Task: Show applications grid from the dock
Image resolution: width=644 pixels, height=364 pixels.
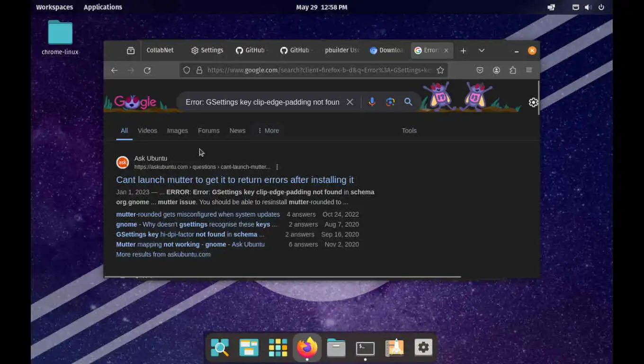Action: pos(278,348)
